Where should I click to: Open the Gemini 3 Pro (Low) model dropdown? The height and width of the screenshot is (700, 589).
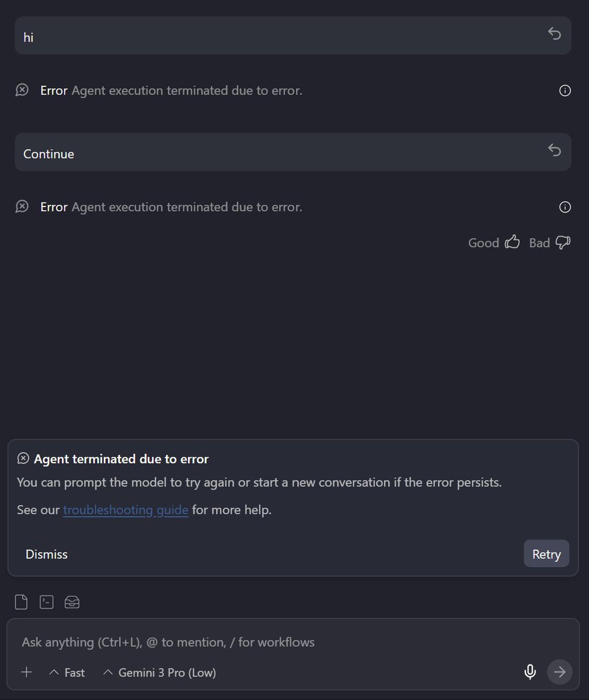point(159,673)
